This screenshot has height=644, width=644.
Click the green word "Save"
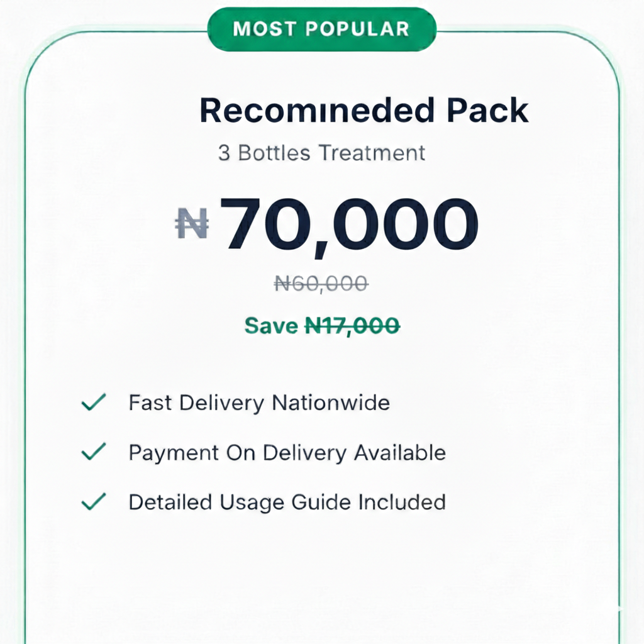pyautogui.click(x=271, y=326)
